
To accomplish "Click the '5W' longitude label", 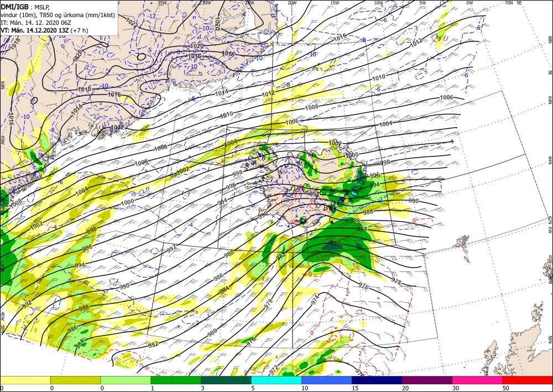I will [422, 2].
